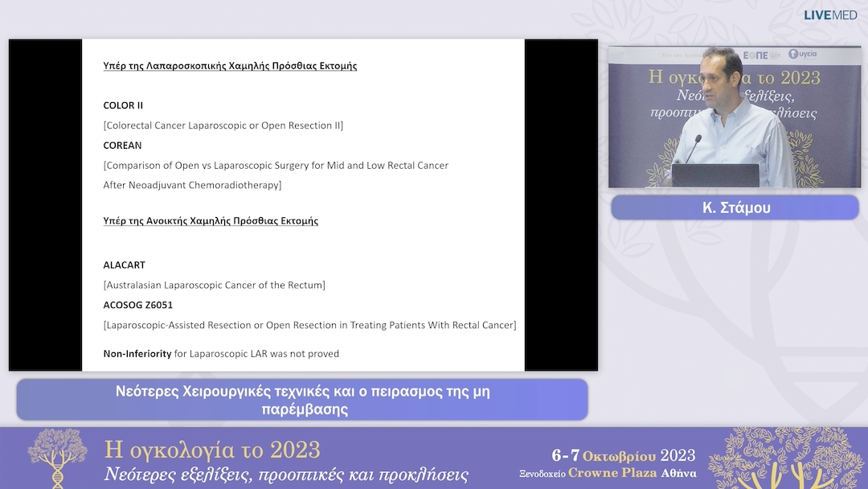
Task: Click the LIVEMED logo in the corner
Action: [x=830, y=14]
